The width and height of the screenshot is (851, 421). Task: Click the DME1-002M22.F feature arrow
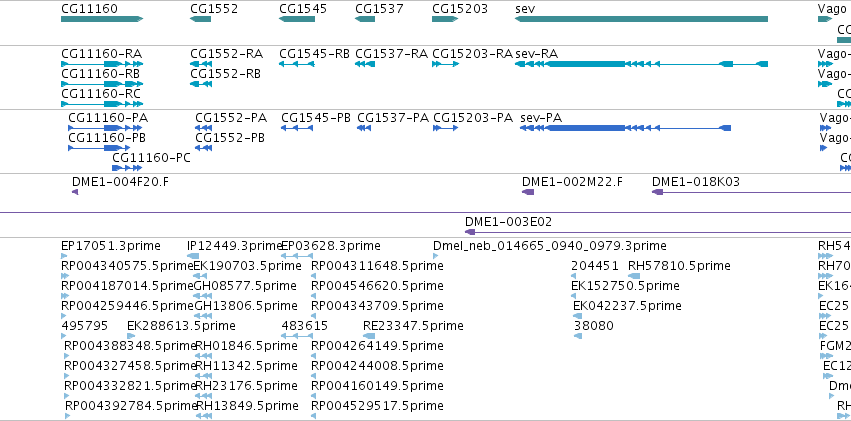[x=528, y=192]
